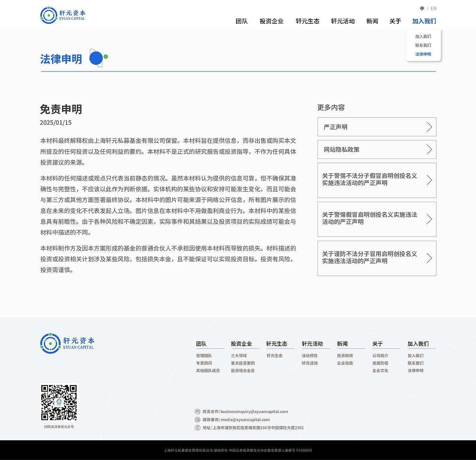Click footer 新闻 heading
Image resolution: width=476 pixels, height=460 pixels.
[x=342, y=344]
